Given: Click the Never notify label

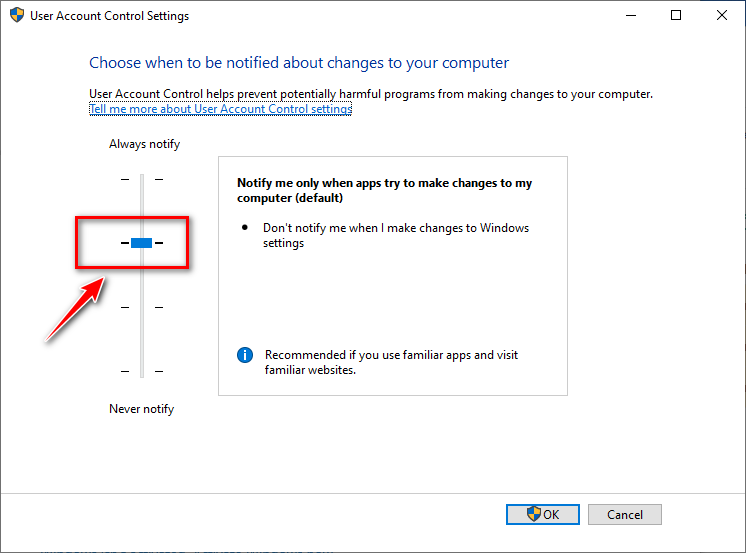Looking at the screenshot, I should pos(141,409).
